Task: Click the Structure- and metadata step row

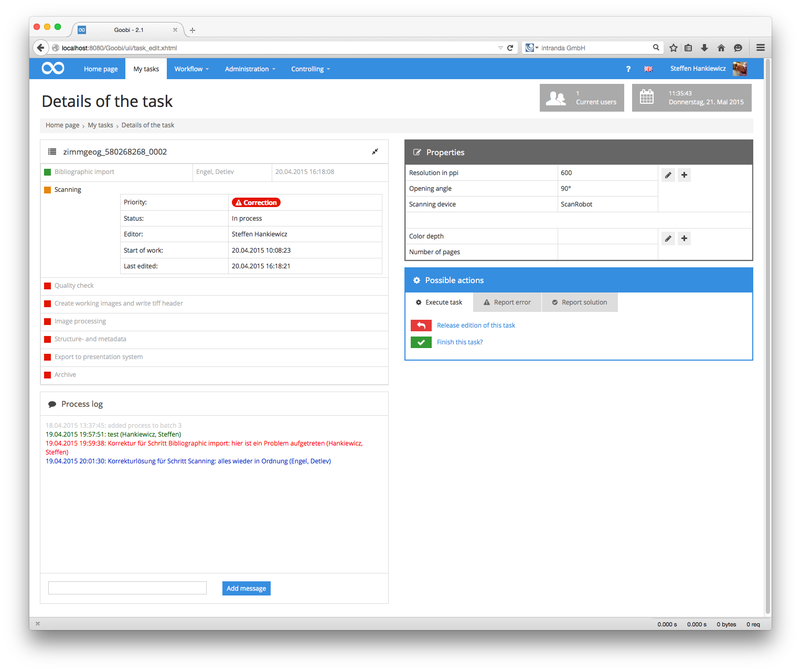Action: tap(214, 339)
